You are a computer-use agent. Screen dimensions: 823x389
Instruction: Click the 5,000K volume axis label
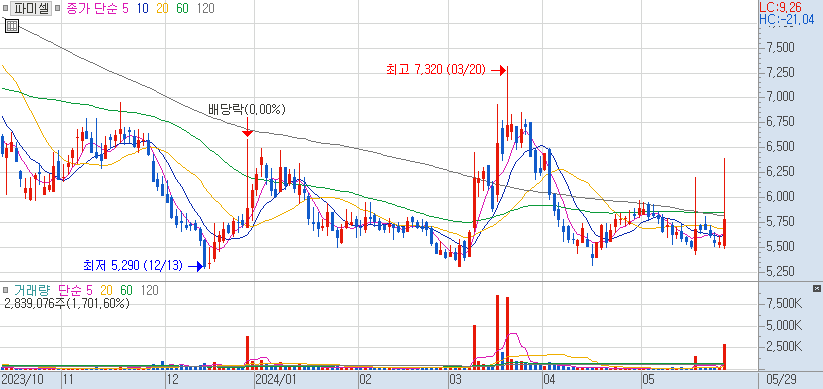(x=784, y=325)
